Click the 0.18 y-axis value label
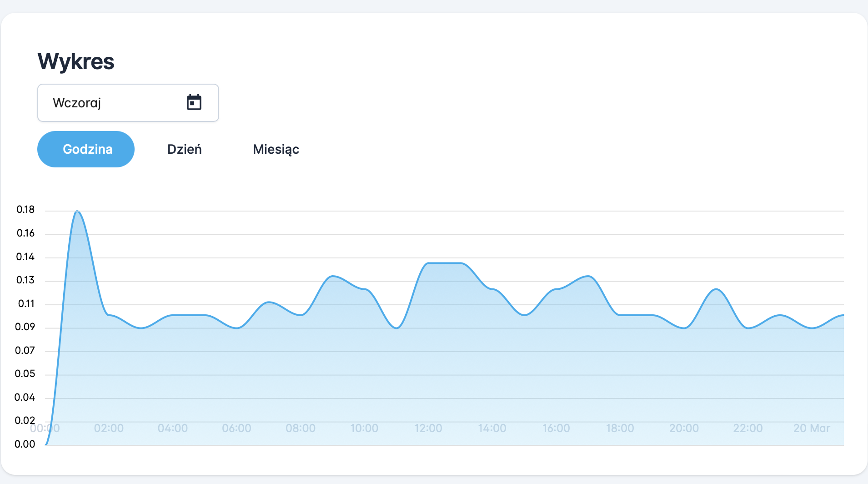 pyautogui.click(x=25, y=210)
